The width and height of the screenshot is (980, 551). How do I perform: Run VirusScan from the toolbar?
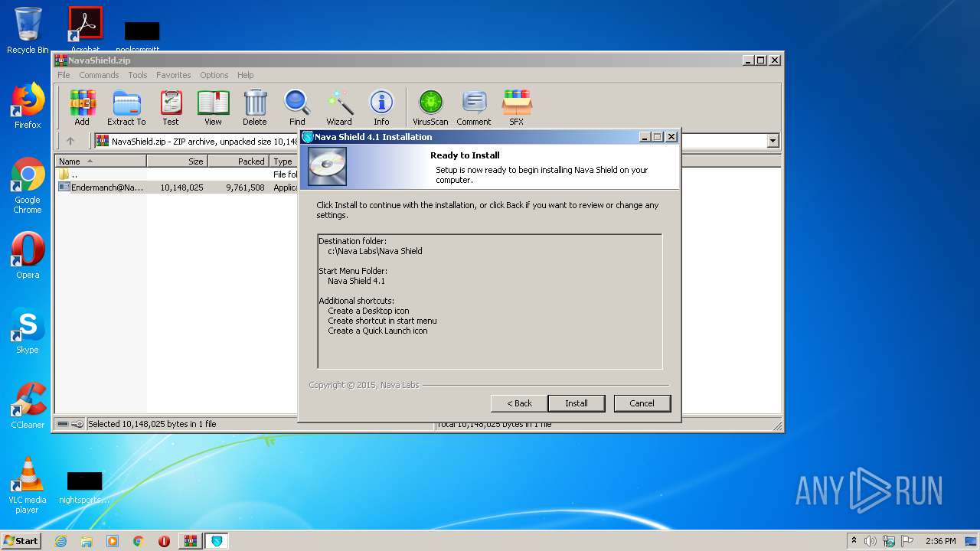click(430, 107)
